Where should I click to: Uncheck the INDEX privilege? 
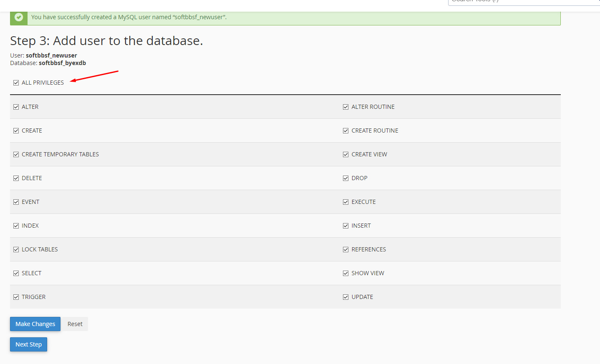16,226
